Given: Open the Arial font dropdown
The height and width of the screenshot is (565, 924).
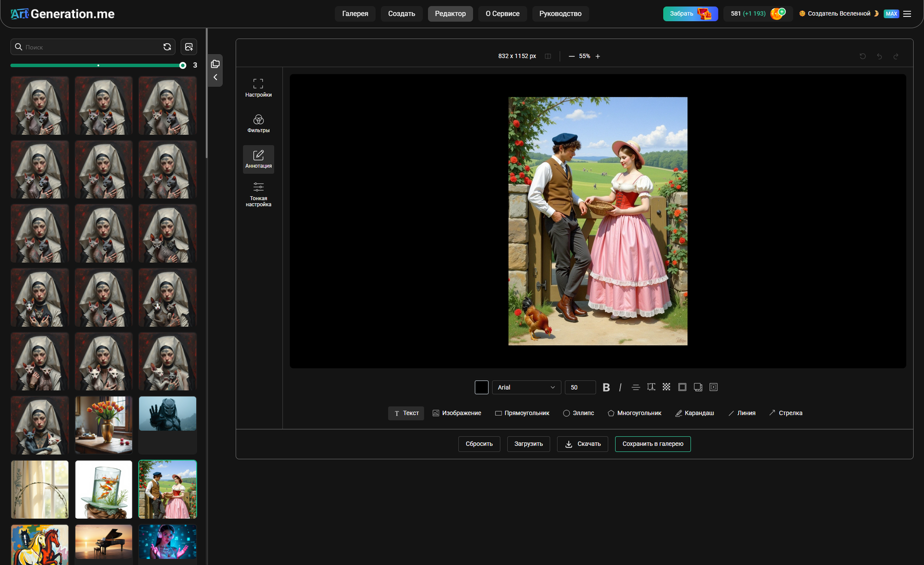Looking at the screenshot, I should pos(526,387).
